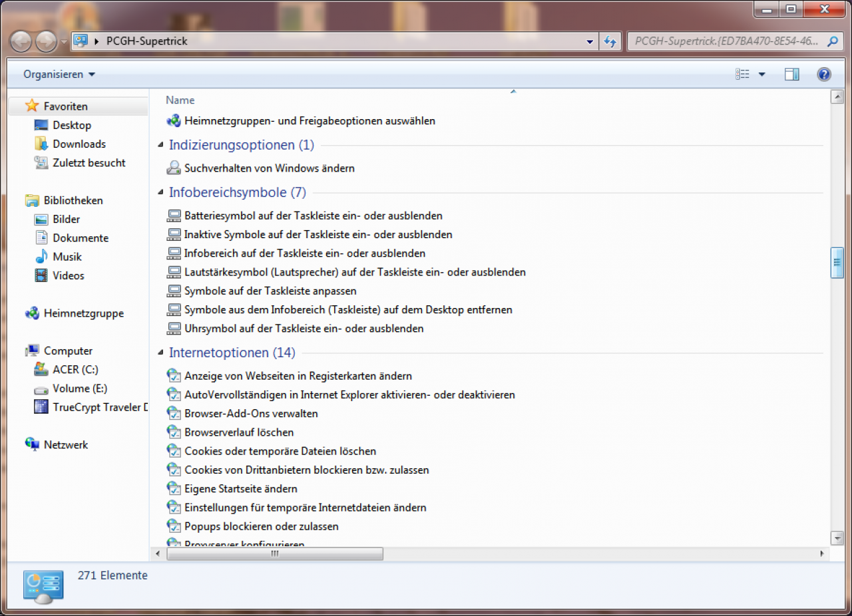Click the search magnifier icon
Image resolution: width=852 pixels, height=616 pixels.
coord(833,41)
